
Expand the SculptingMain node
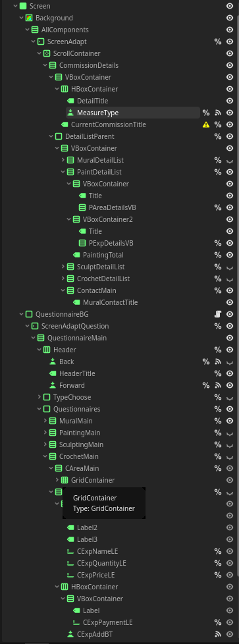pyautogui.click(x=45, y=444)
